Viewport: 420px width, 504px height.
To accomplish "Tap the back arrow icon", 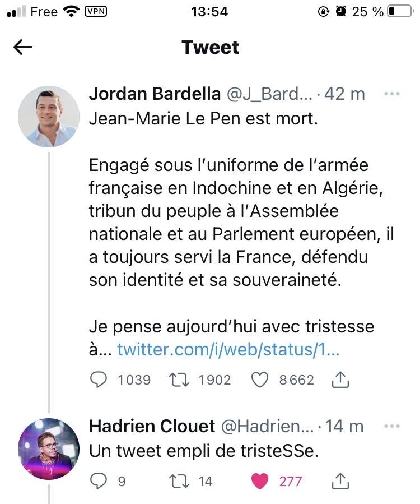I will [22, 48].
